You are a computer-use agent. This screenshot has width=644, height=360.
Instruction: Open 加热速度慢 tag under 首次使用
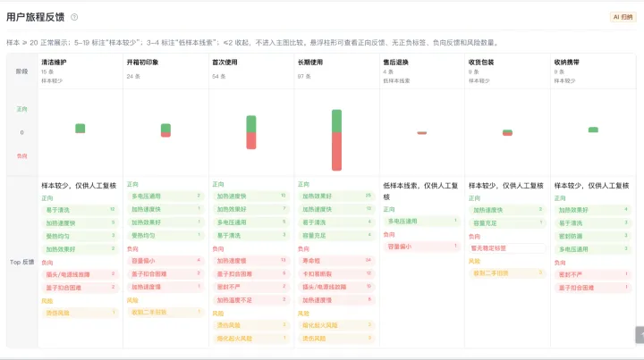tap(251, 261)
